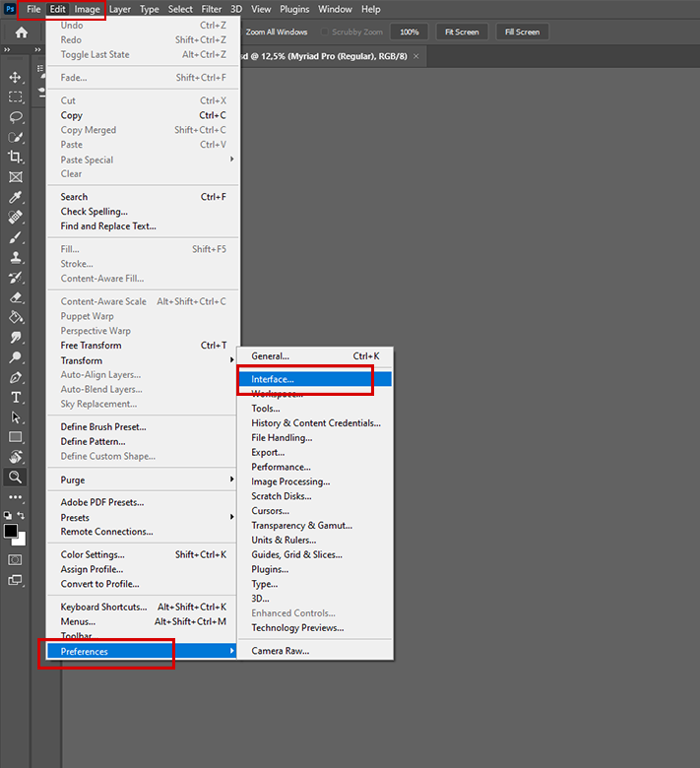Click Zoom All Windows option
700x768 pixels.
click(x=277, y=32)
